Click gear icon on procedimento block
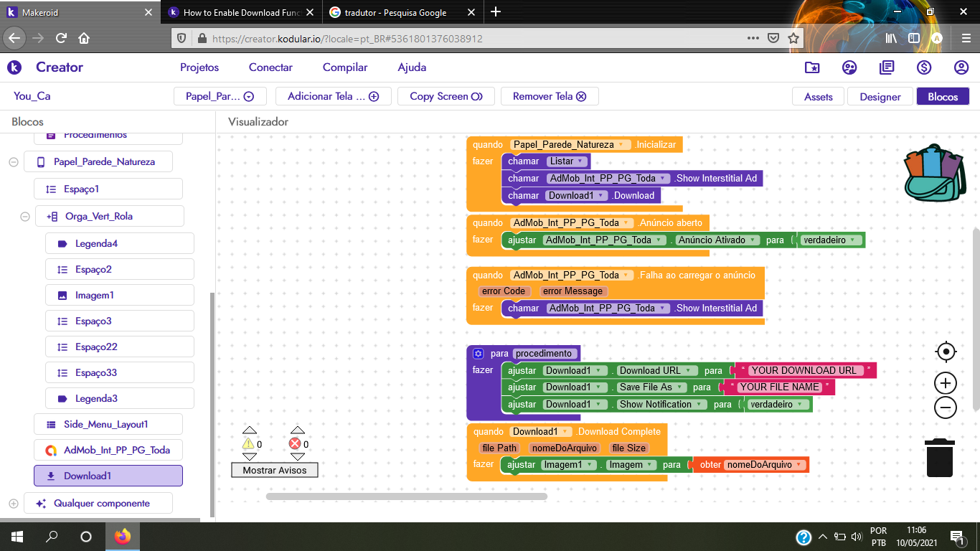980x551 pixels. coord(479,354)
